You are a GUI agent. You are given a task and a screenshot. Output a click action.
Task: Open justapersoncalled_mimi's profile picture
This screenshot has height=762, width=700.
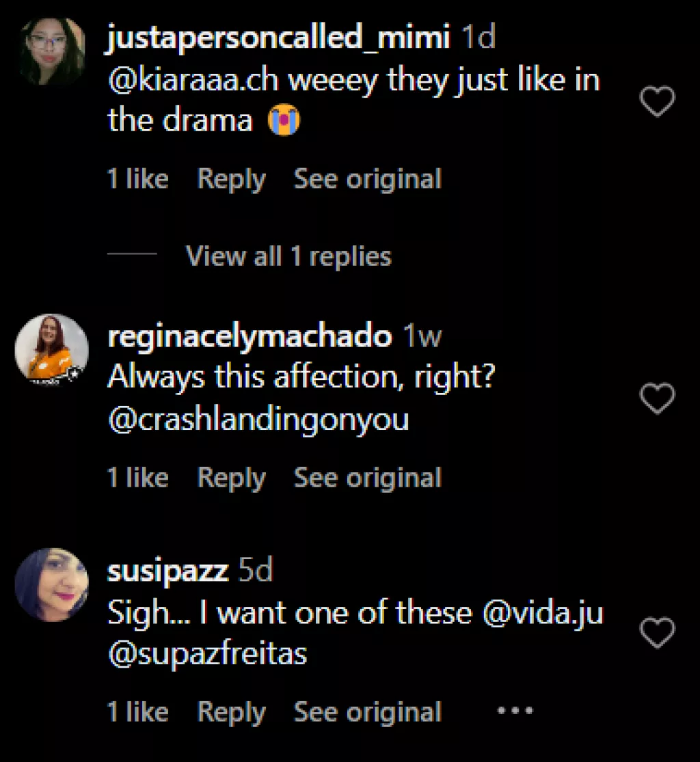pos(52,52)
